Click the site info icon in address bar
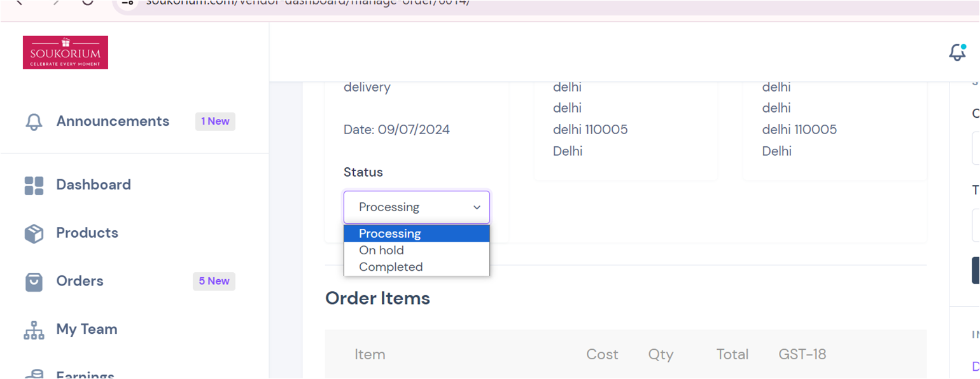Screen dimensions: 980x379 pos(127,2)
